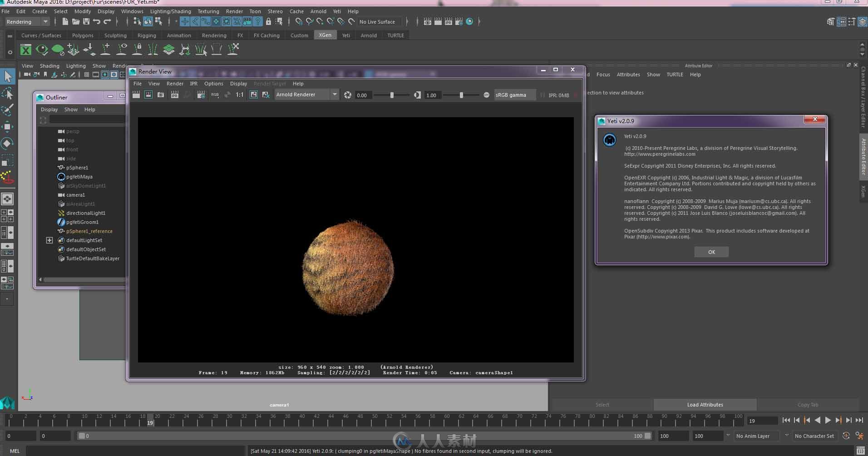Toggle RGB channel display in Render View
This screenshot has height=456, width=868.
coord(215,94)
